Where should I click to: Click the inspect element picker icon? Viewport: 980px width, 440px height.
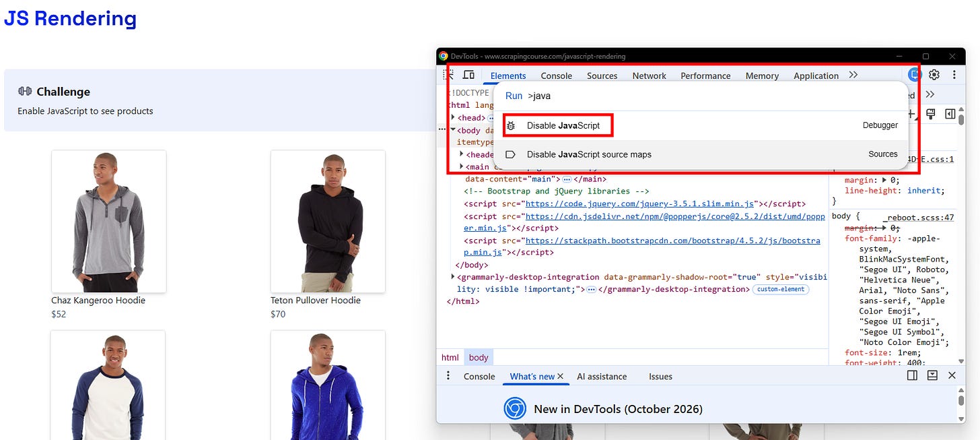(448, 75)
